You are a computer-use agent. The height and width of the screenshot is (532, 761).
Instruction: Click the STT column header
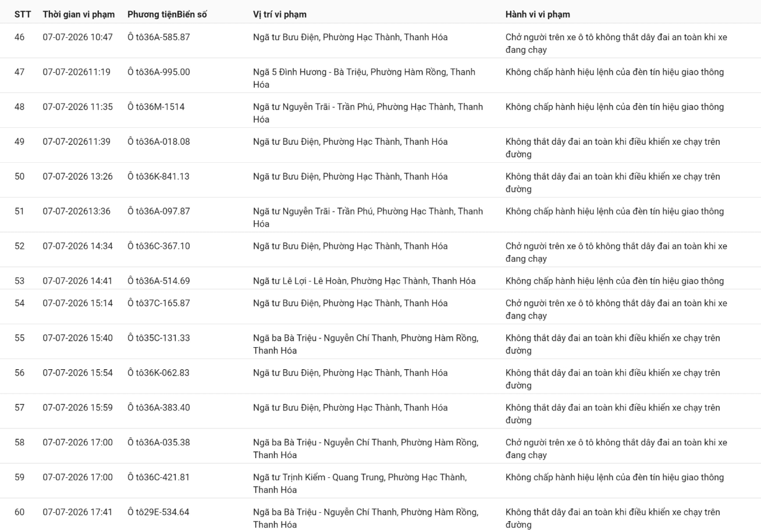[x=23, y=14]
